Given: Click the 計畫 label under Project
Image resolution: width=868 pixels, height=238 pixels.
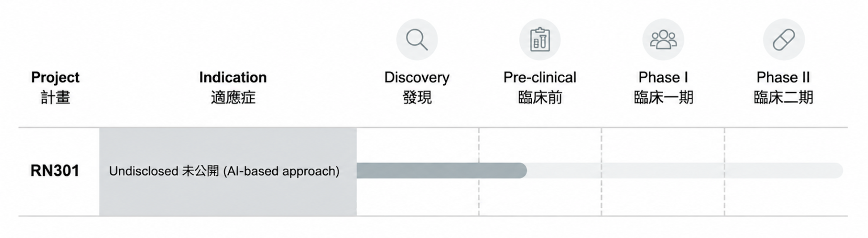Looking at the screenshot, I should click(55, 97).
